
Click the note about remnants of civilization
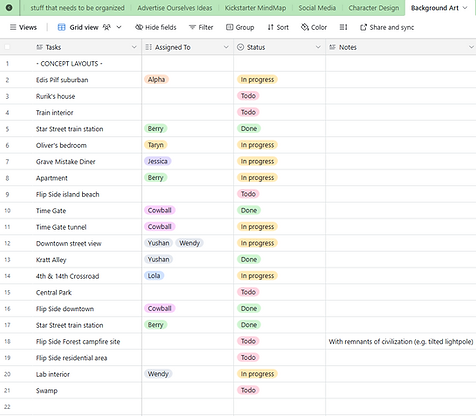click(401, 341)
